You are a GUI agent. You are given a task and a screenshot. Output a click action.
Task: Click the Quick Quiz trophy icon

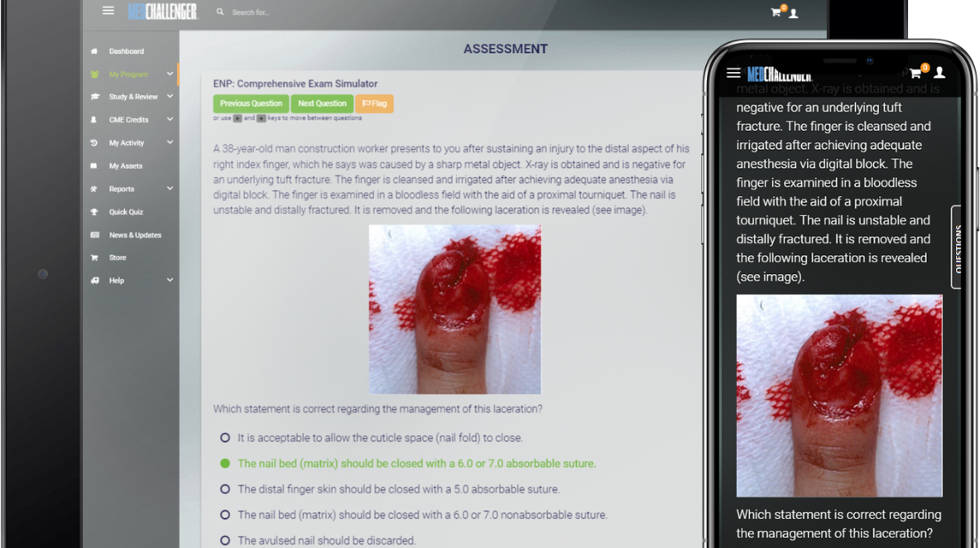click(94, 212)
